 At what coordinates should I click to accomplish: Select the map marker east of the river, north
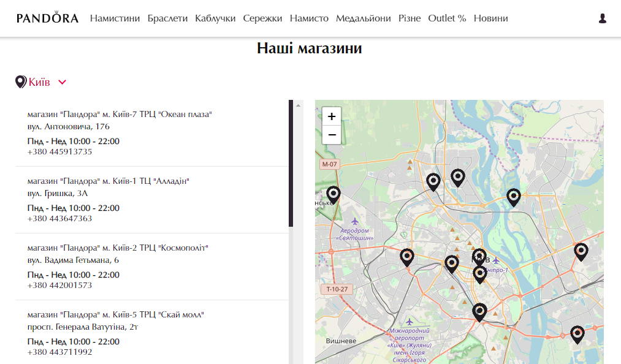(514, 197)
